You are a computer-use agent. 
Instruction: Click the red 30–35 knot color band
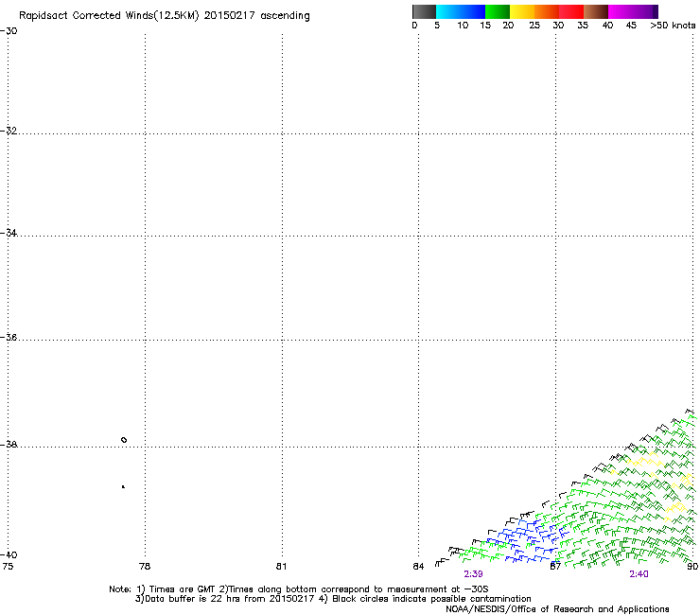tap(571, 11)
